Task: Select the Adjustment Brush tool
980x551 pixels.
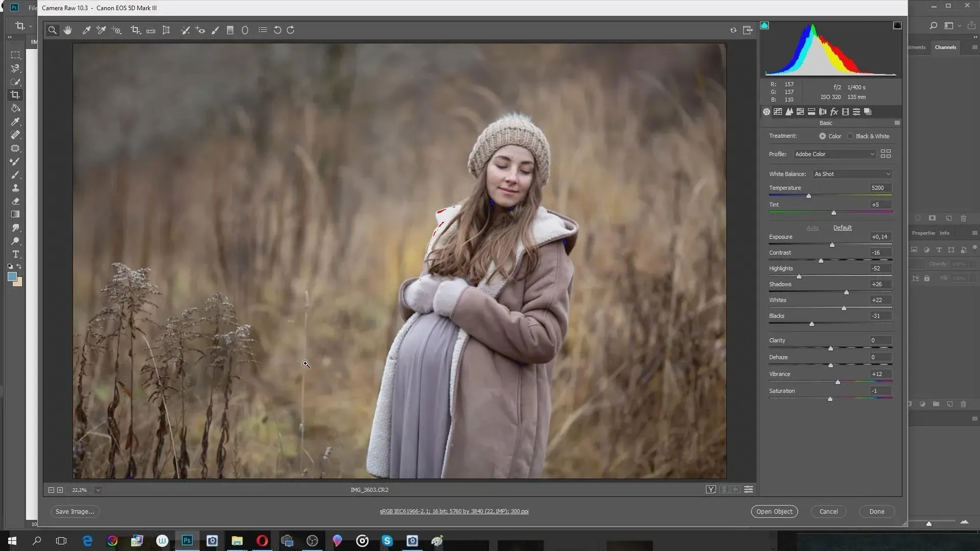Action: click(215, 30)
